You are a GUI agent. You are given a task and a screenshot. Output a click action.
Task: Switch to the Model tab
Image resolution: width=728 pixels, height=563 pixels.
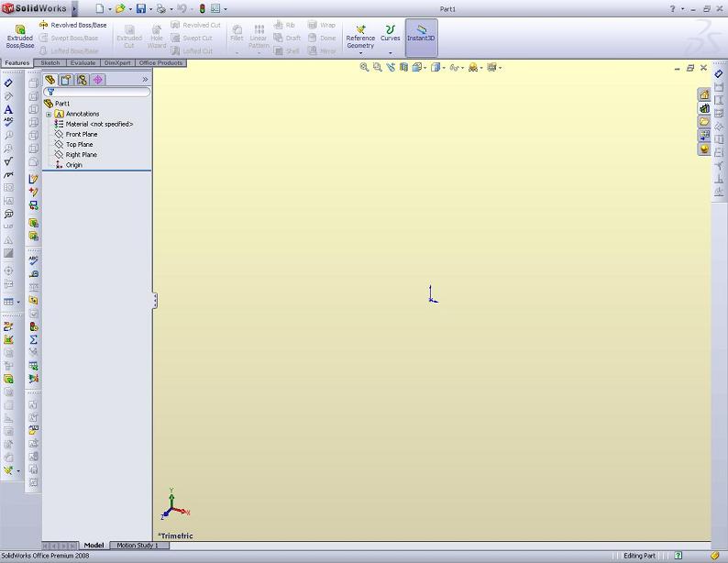(94, 545)
